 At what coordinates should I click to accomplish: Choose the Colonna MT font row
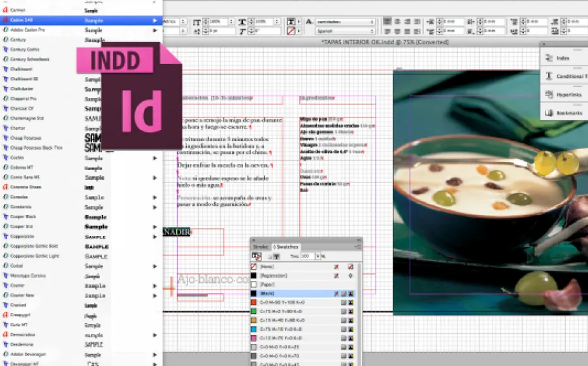click(82, 167)
